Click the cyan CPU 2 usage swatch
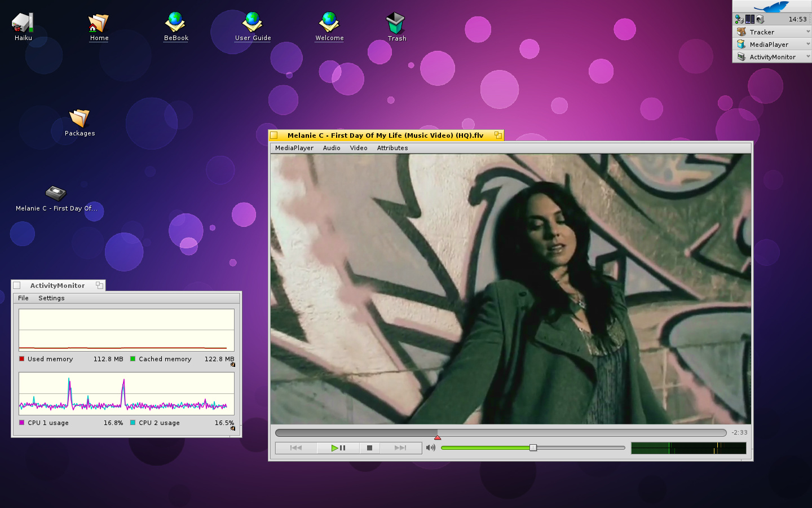Screen dimensions: 812x508 [133, 422]
